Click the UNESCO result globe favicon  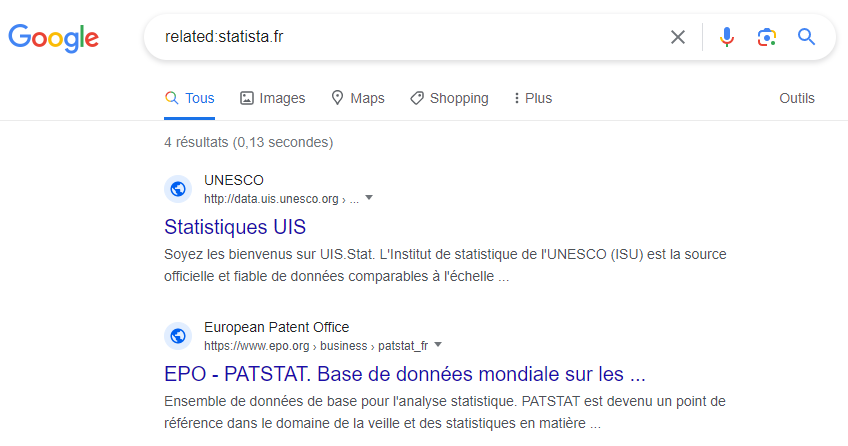178,189
